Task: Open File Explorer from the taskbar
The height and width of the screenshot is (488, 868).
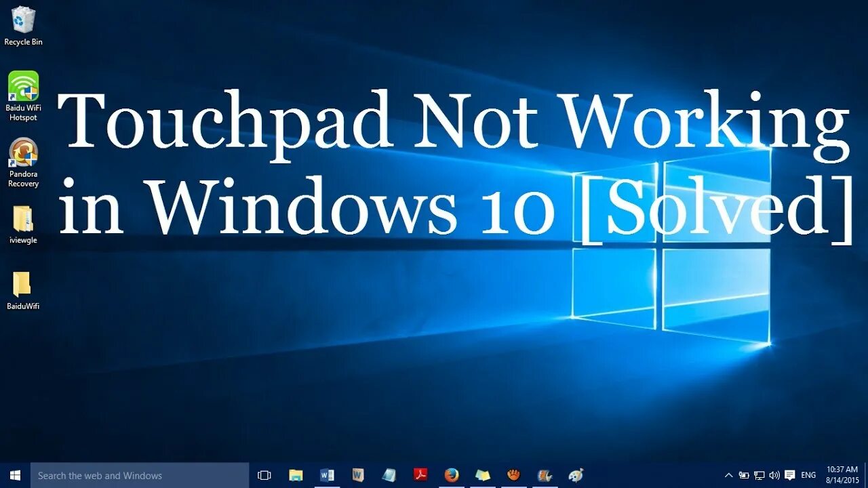Action: [296, 475]
